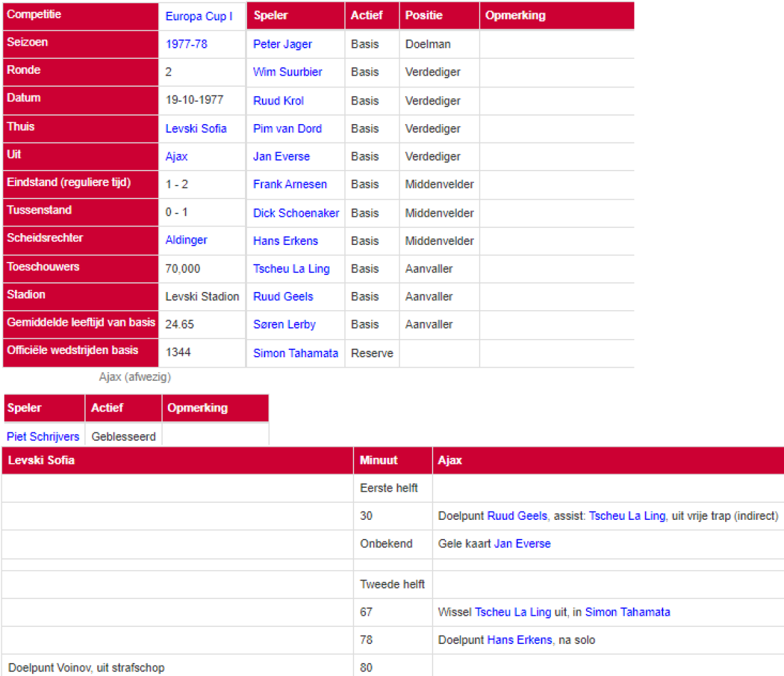Click Frank Arnesen in the lineup
784x676 pixels.
tap(290, 184)
